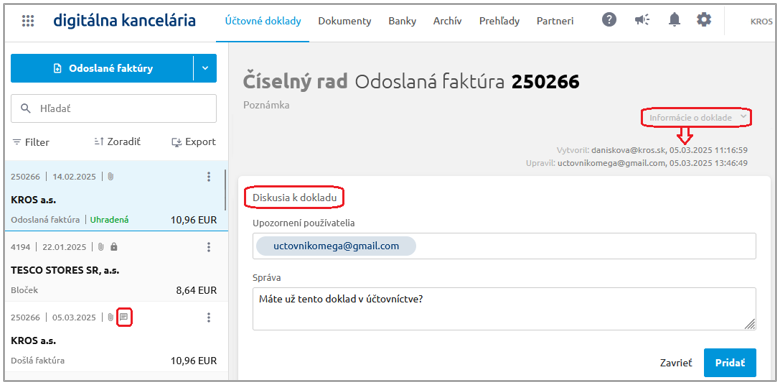Collapse the Informácie o doklade expander
Image resolution: width=778 pixels, height=383 pixels.
tap(697, 118)
